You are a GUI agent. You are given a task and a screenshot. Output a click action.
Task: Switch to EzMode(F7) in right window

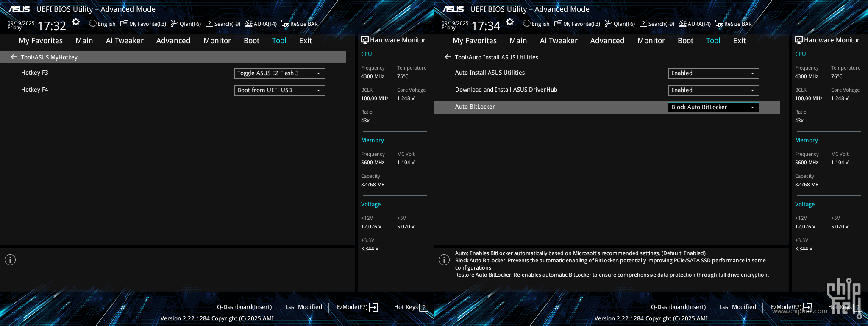point(791,307)
